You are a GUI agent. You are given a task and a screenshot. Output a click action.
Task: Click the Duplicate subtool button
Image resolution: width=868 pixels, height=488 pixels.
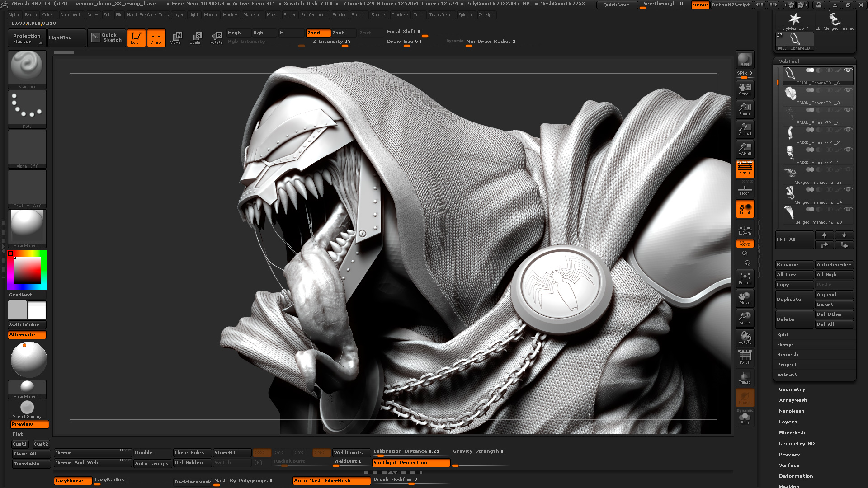point(794,300)
